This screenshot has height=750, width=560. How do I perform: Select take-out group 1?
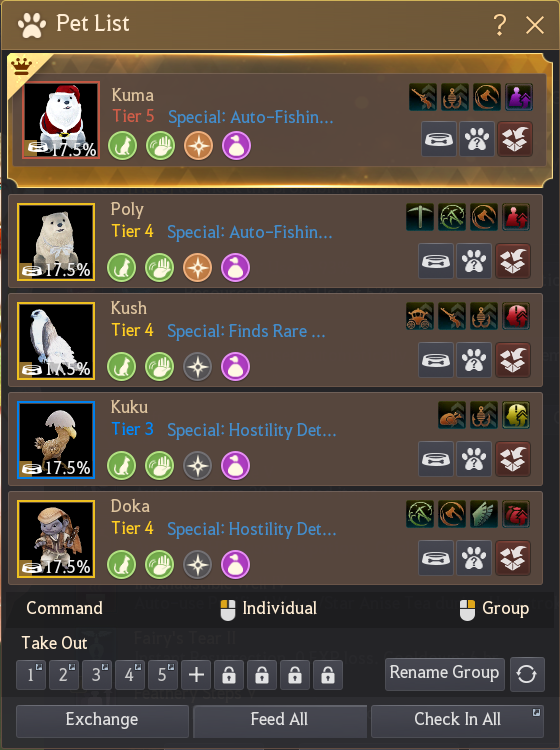click(x=31, y=675)
